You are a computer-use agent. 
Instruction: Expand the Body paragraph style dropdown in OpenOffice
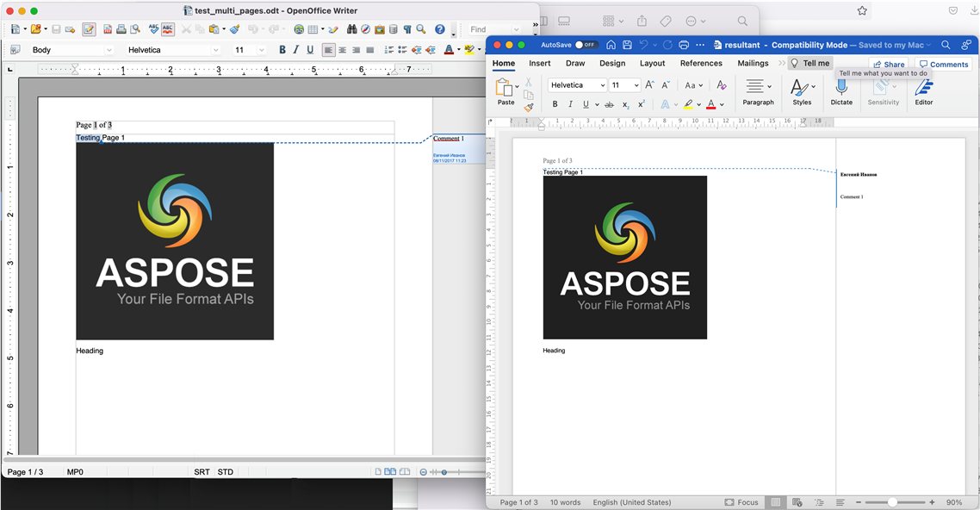pyautogui.click(x=109, y=51)
